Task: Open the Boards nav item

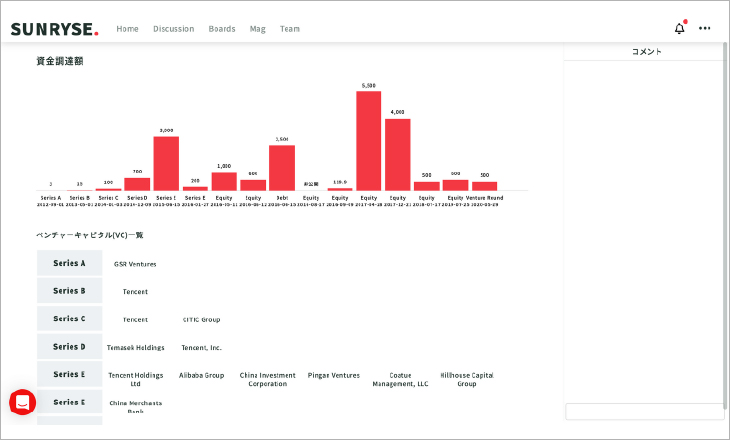Action: pyautogui.click(x=222, y=29)
